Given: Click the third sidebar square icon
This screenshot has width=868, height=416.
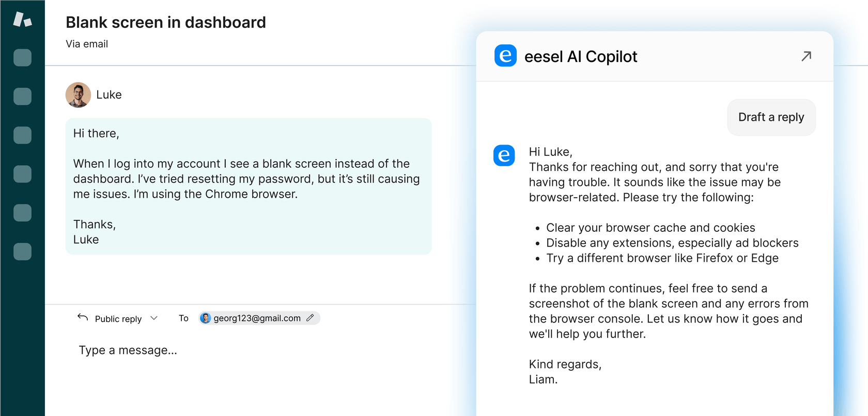Looking at the screenshot, I should [x=22, y=135].
